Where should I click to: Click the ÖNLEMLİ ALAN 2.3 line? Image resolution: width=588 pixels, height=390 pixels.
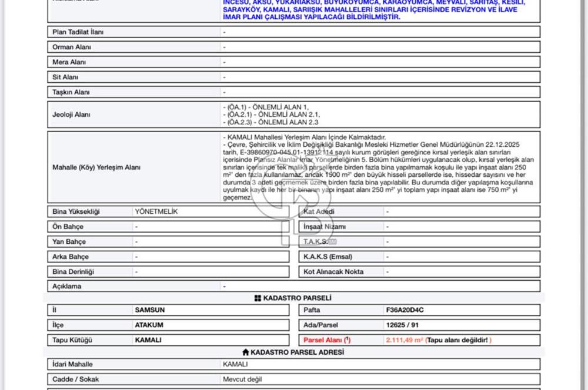(270, 122)
